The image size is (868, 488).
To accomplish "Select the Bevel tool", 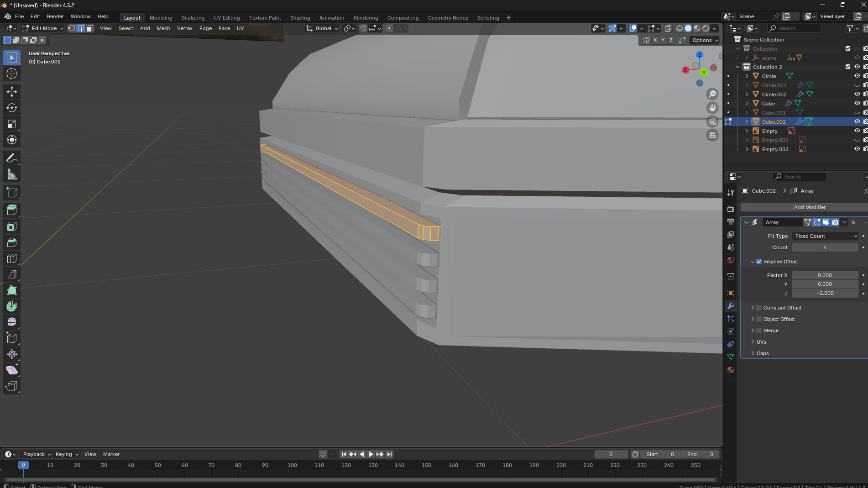I will point(12,242).
